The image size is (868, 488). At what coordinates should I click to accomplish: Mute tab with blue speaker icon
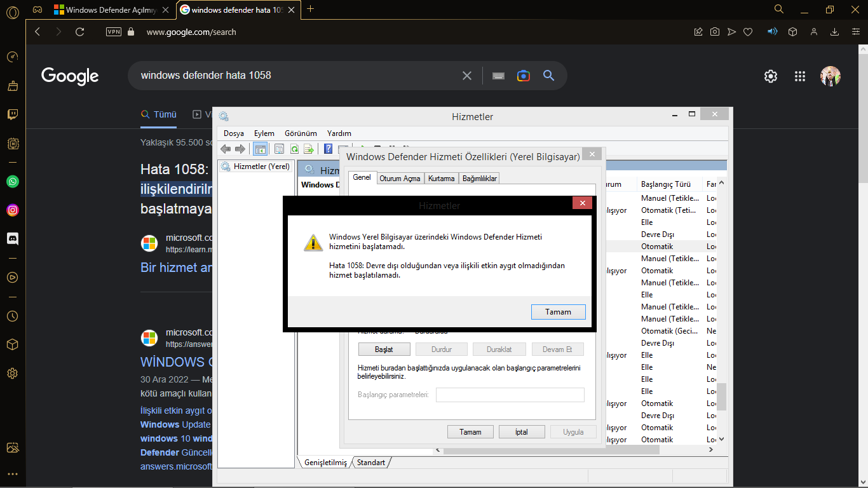(773, 31)
